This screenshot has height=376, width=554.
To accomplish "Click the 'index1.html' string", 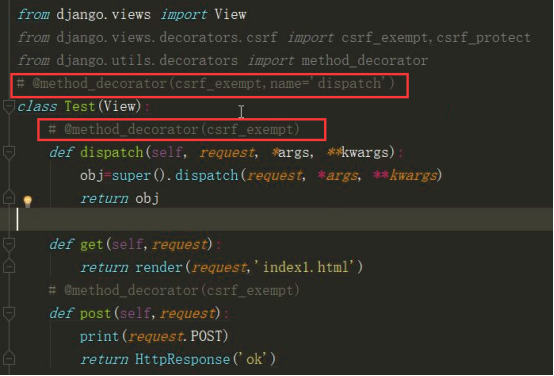I will pyautogui.click(x=304, y=267).
